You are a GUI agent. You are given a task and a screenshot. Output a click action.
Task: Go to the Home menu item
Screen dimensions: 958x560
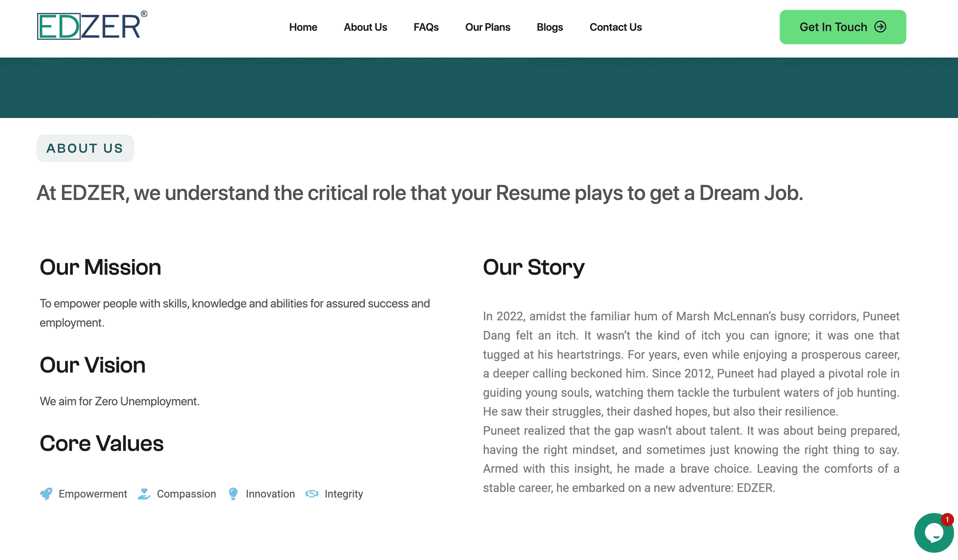[x=303, y=27]
